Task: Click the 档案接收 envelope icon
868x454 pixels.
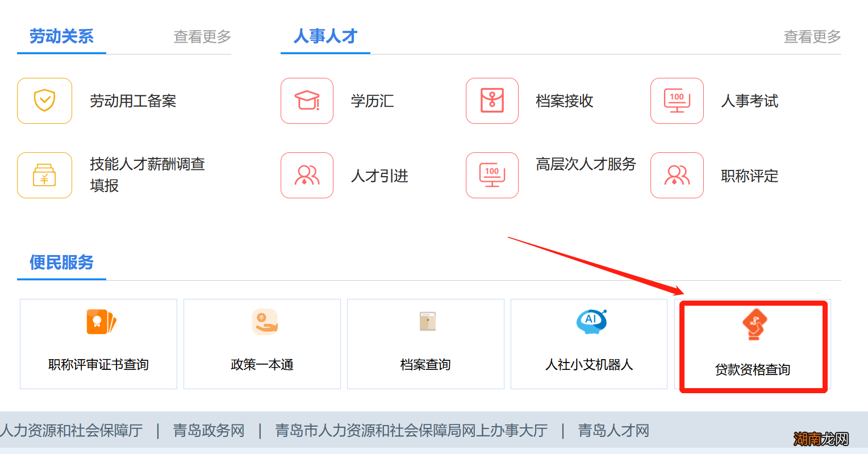Action: (x=492, y=101)
